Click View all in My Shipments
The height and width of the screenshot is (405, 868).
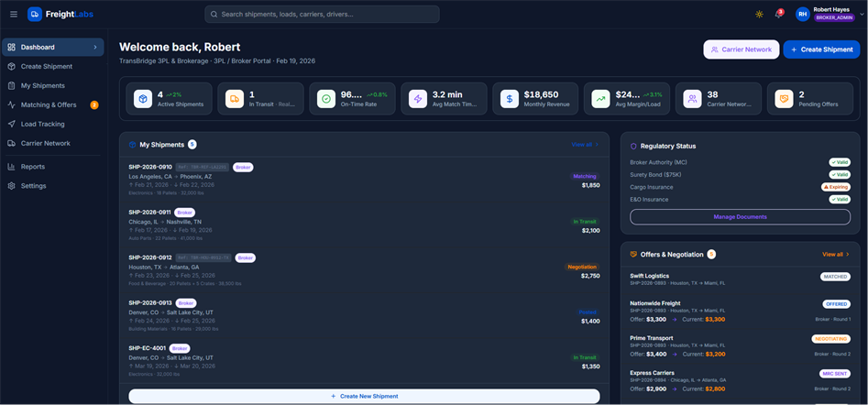coord(585,145)
